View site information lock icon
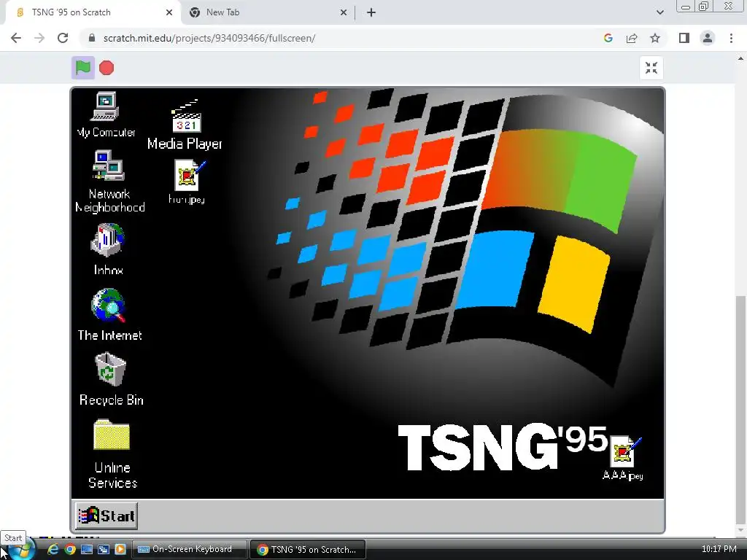This screenshot has width=747, height=560. click(x=92, y=38)
